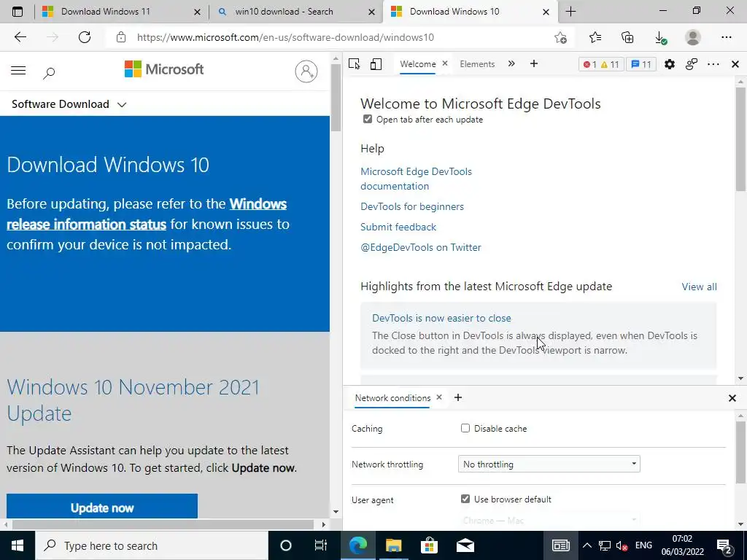Open Customize and control DevTools menu

(x=713, y=64)
